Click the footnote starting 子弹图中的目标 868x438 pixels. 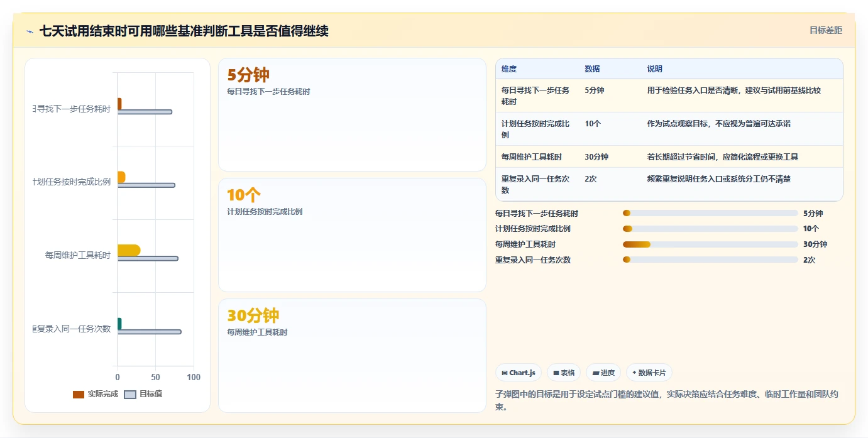point(667,400)
